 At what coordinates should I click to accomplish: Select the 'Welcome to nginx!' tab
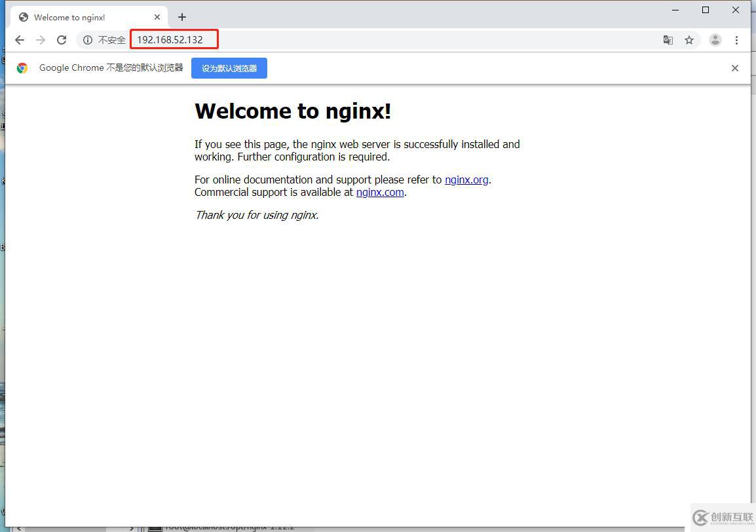79,17
